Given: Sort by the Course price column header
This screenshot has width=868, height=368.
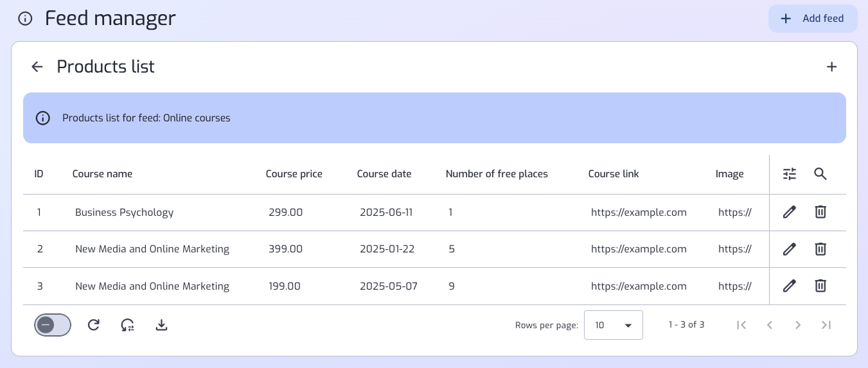Looking at the screenshot, I should click(x=294, y=174).
